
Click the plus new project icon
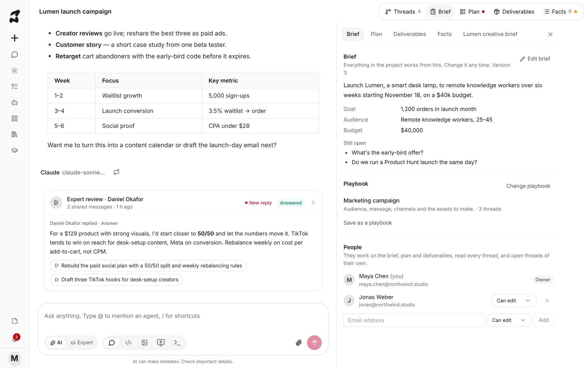point(14,38)
